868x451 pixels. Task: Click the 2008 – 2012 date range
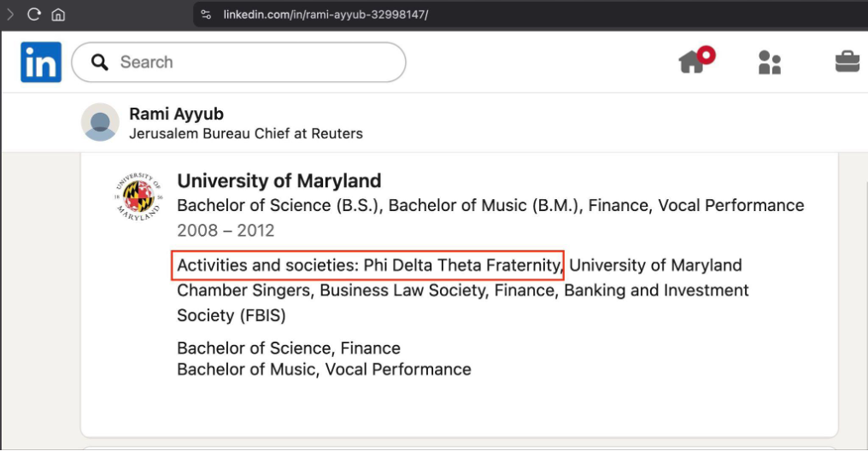226,231
